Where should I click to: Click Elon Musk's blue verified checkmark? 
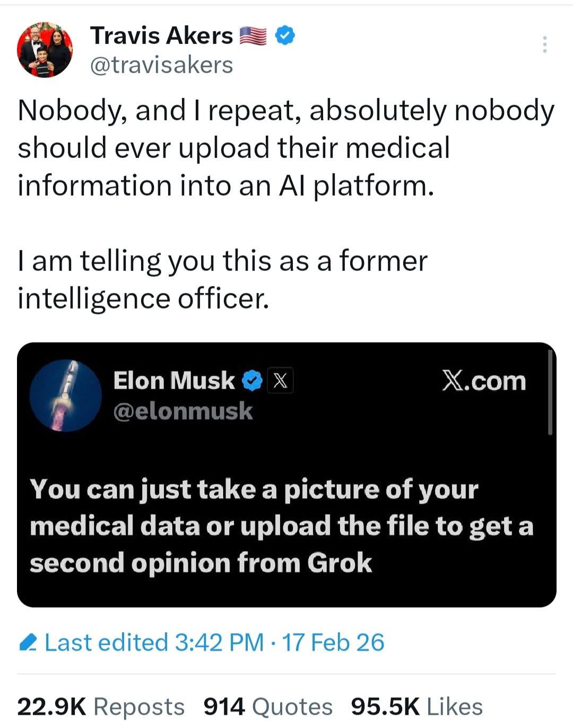(x=253, y=381)
